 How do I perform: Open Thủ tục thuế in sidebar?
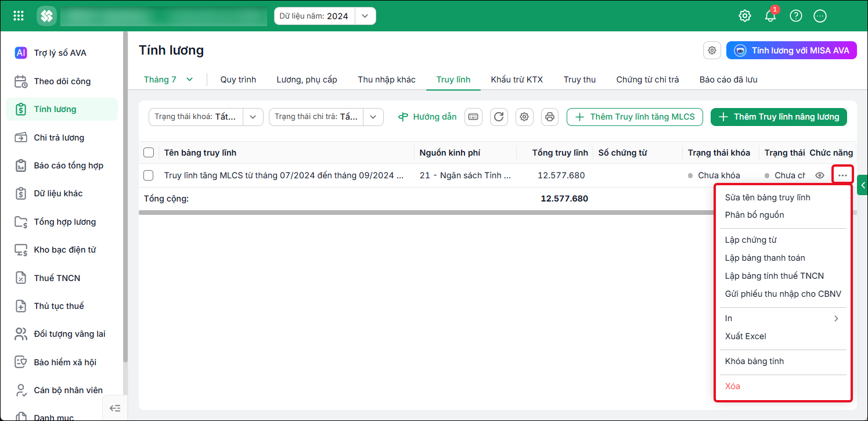click(x=62, y=306)
